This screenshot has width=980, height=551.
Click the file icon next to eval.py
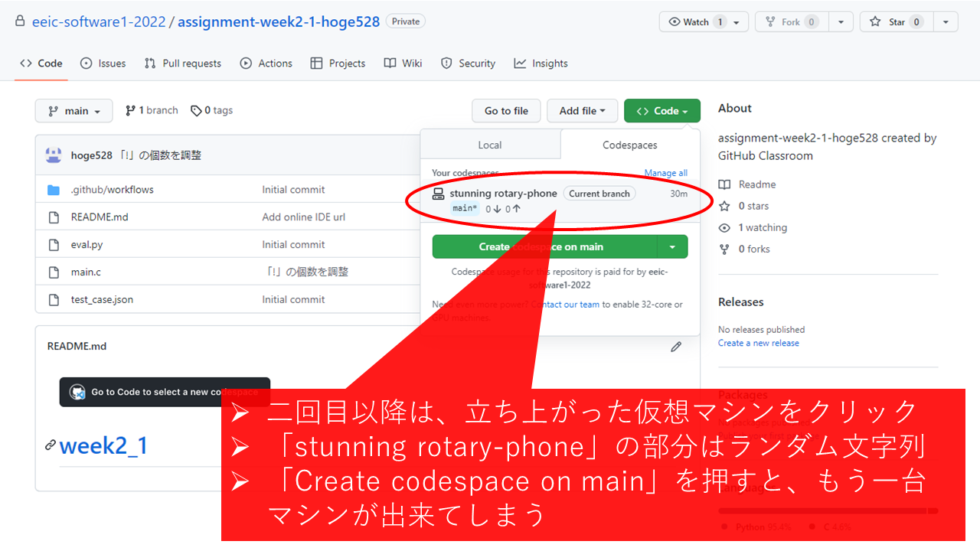click(x=54, y=245)
